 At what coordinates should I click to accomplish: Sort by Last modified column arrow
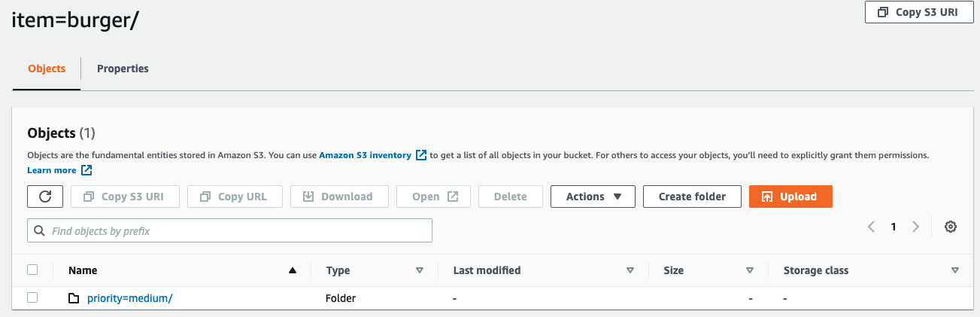coord(630,270)
